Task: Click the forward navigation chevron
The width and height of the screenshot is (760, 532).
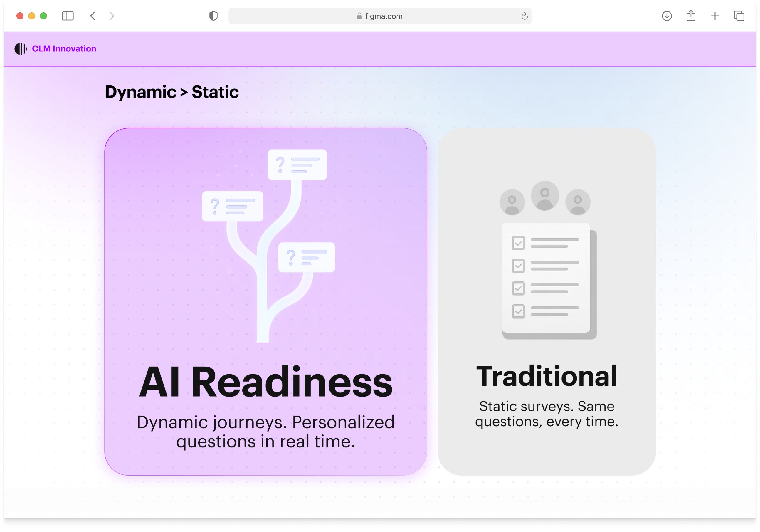Action: (112, 16)
